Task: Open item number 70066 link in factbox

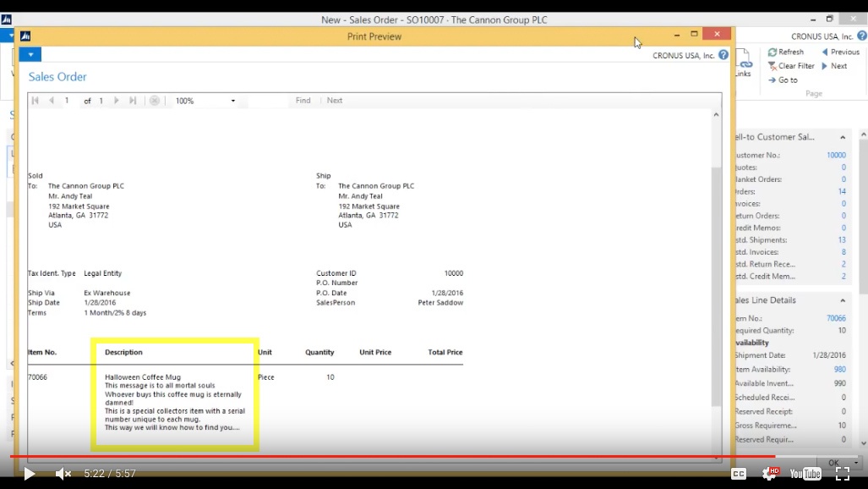Action: point(836,318)
